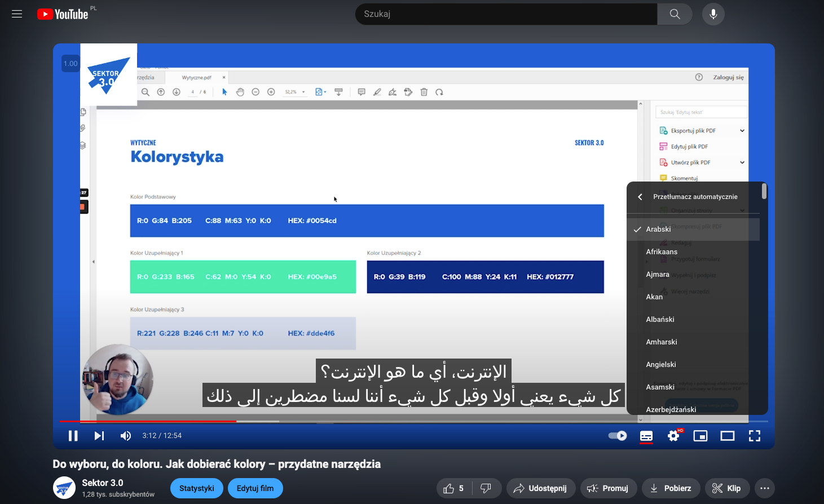Open the player settings gear

coord(673,436)
